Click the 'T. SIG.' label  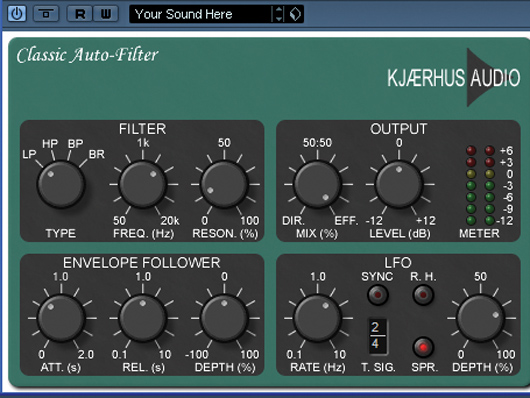(378, 367)
